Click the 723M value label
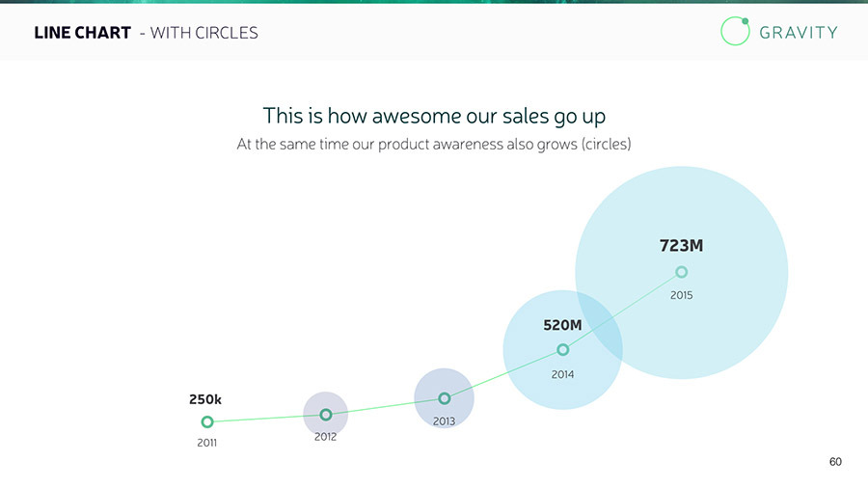 pyautogui.click(x=681, y=246)
